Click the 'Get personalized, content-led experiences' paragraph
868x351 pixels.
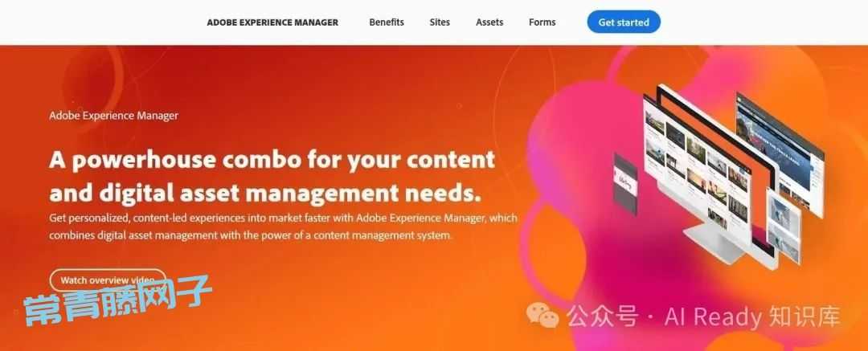pos(283,227)
